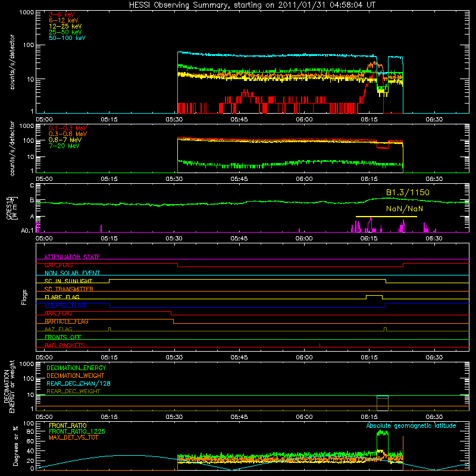Click the raised yellow FLARE_FLAG pulse

tap(374, 296)
